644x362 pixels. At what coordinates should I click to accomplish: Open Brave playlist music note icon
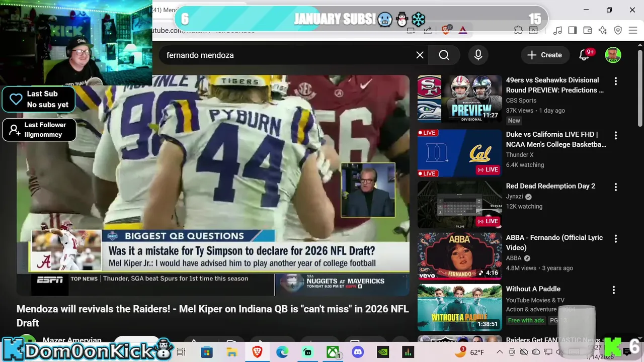557,31
